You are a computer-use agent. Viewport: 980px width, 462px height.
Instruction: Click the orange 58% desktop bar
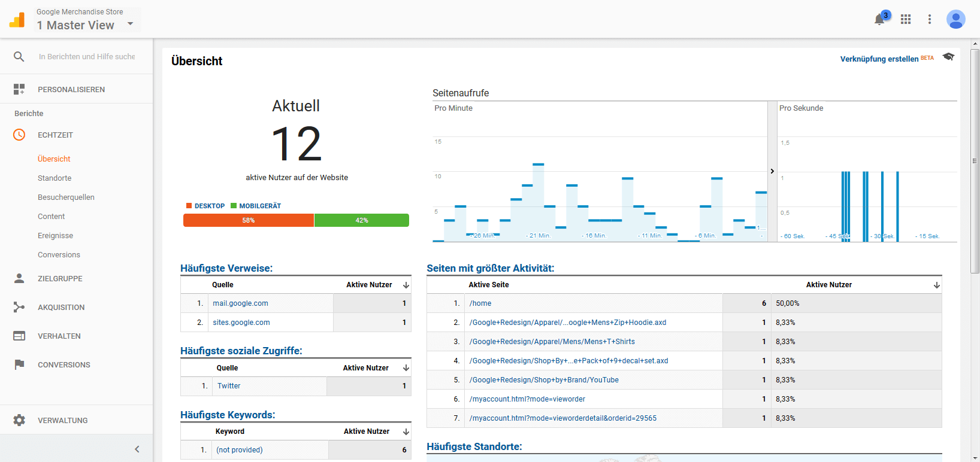(249, 220)
